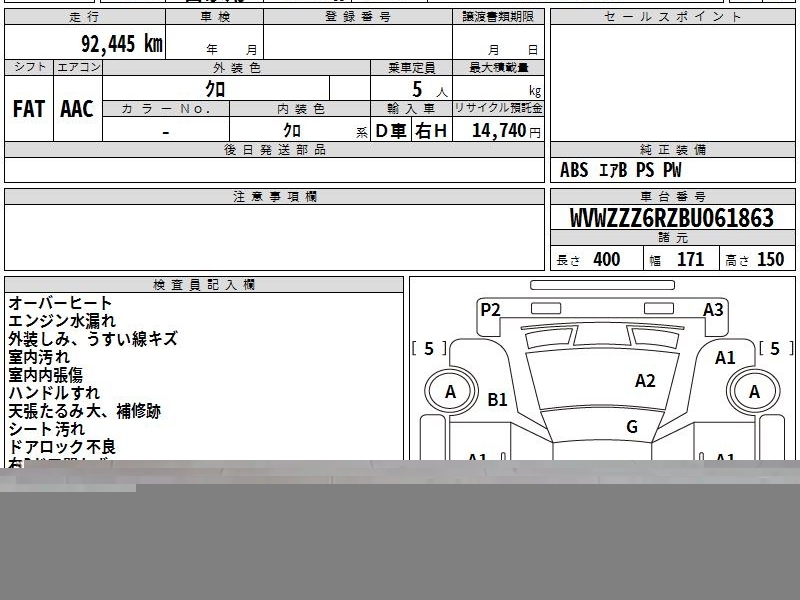Screen dimensions: 800x600
Task: Click the 内装色 header
Action: pos(300,109)
